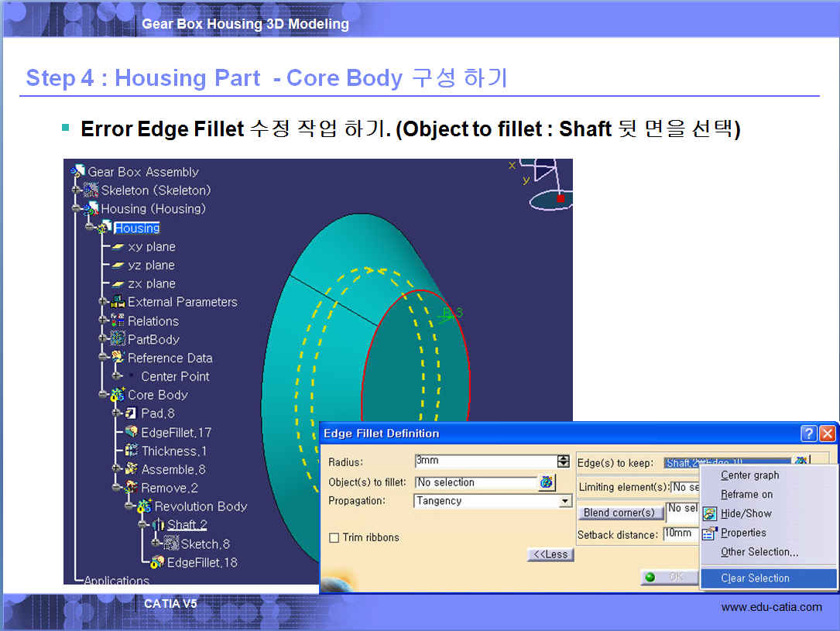Collapse the Revolution Body node
Viewport: 840px width, 631px height.
click(129, 506)
